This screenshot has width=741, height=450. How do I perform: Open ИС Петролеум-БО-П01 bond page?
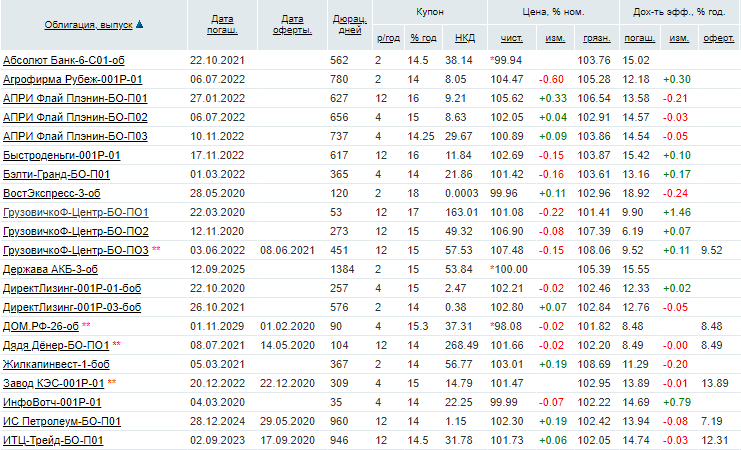pos(62,420)
